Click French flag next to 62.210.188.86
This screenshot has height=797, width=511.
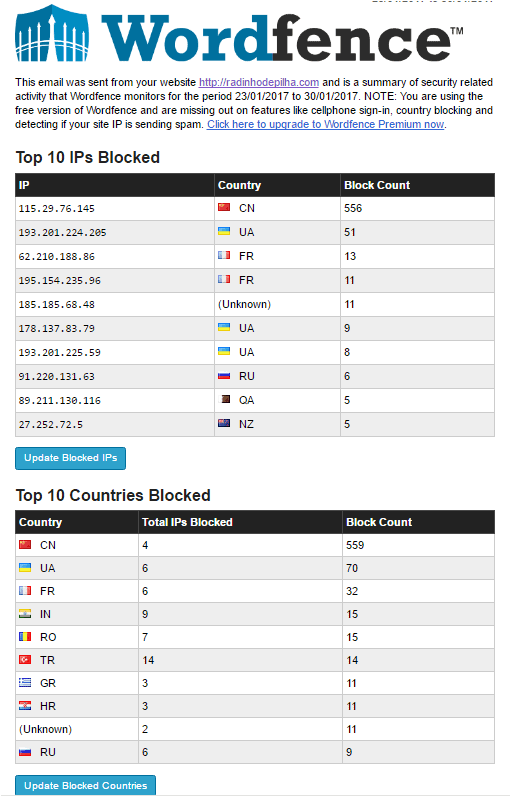coord(224,255)
